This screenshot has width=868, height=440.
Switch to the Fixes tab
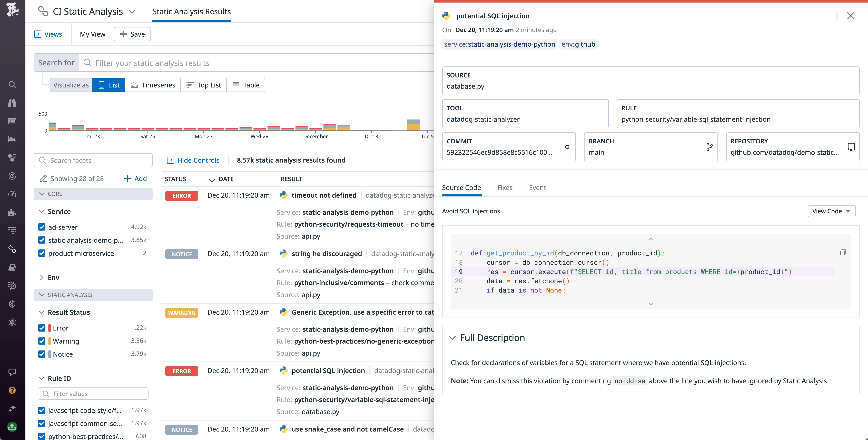(x=505, y=188)
